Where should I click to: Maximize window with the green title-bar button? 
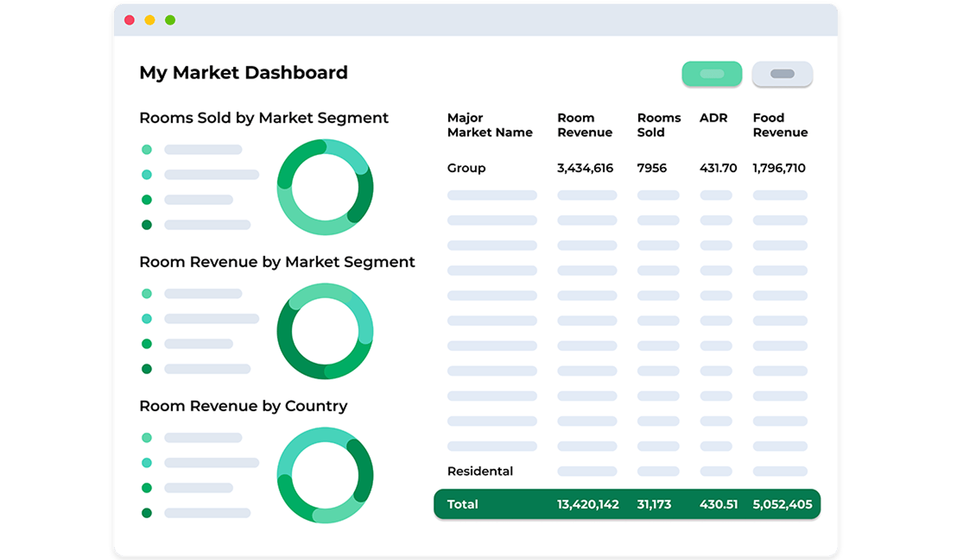[x=170, y=20]
